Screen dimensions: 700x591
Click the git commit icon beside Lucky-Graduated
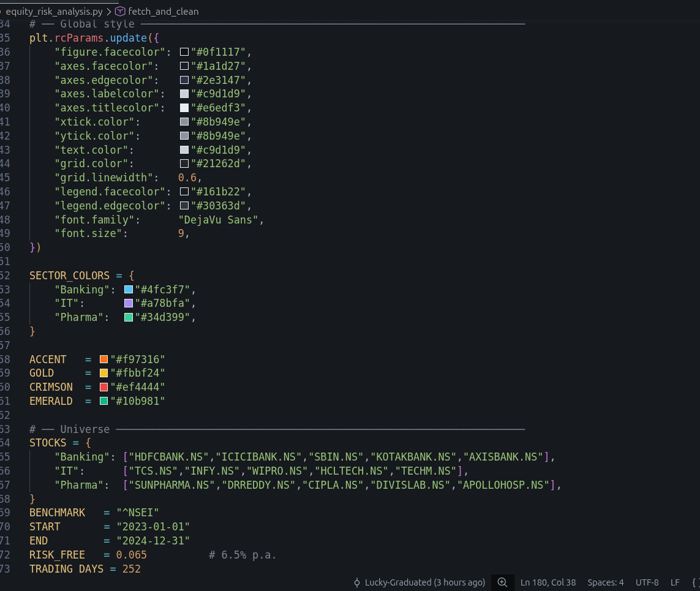[356, 582]
